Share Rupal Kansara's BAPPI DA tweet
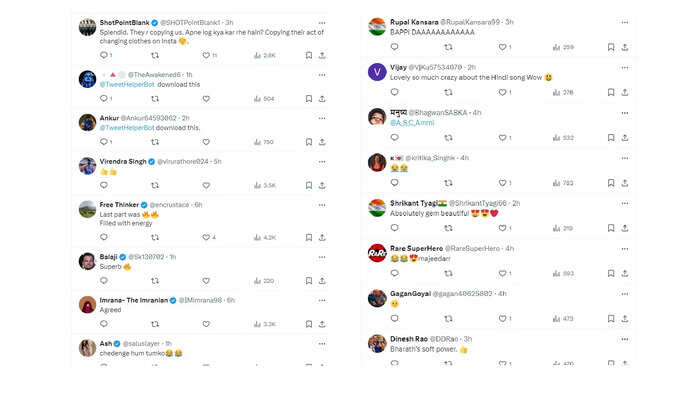 pos(625,47)
